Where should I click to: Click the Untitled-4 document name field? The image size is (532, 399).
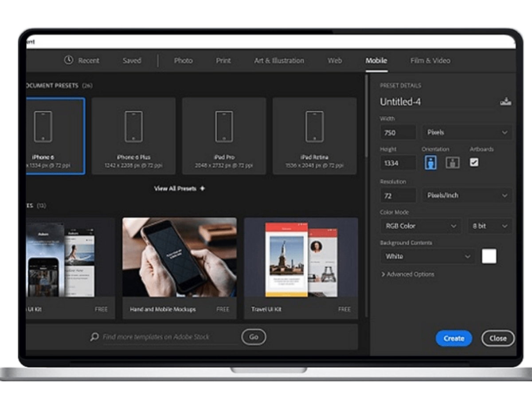click(x=437, y=102)
